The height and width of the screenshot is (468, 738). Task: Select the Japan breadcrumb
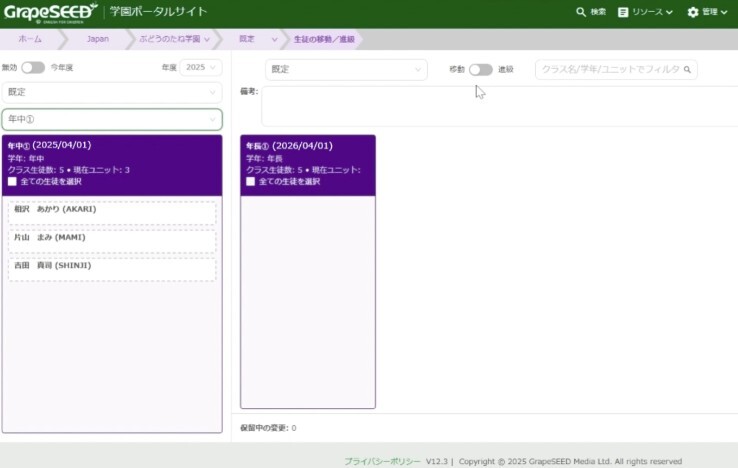97,39
